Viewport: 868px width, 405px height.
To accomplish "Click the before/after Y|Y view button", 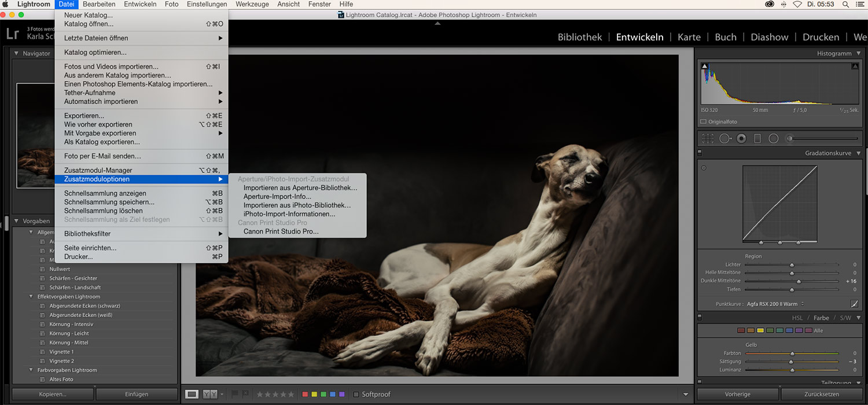I will point(210,394).
